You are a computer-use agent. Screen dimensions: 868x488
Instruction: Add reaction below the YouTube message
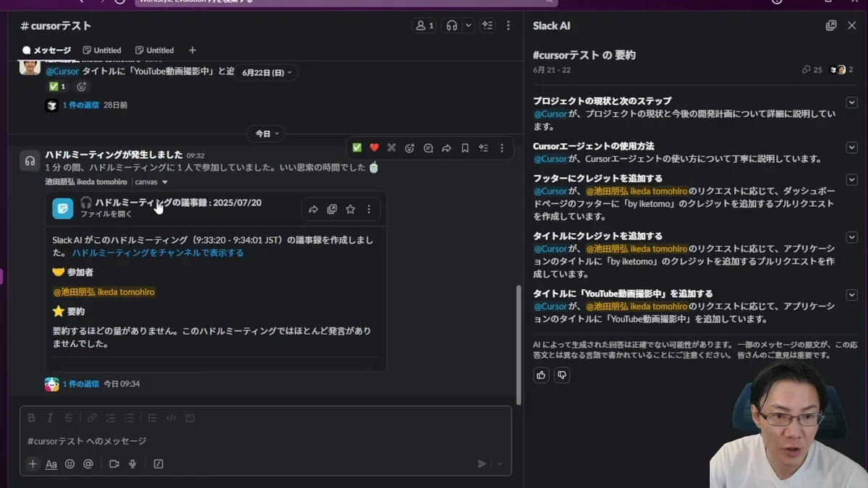pos(82,87)
